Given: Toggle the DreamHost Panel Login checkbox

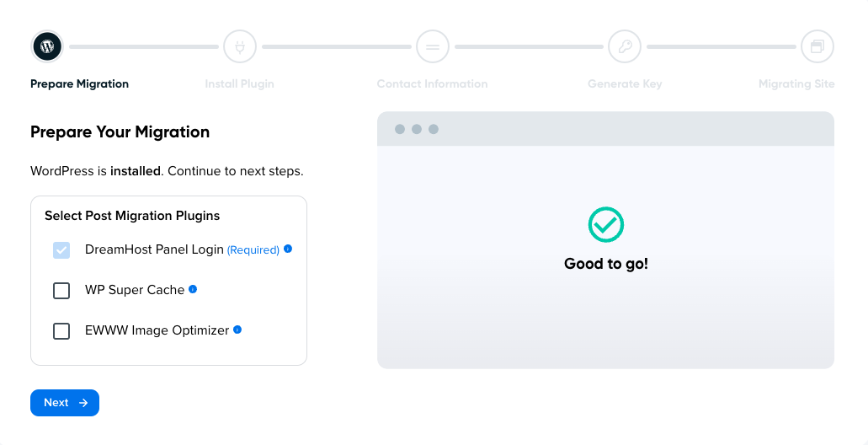Looking at the screenshot, I should (61, 250).
